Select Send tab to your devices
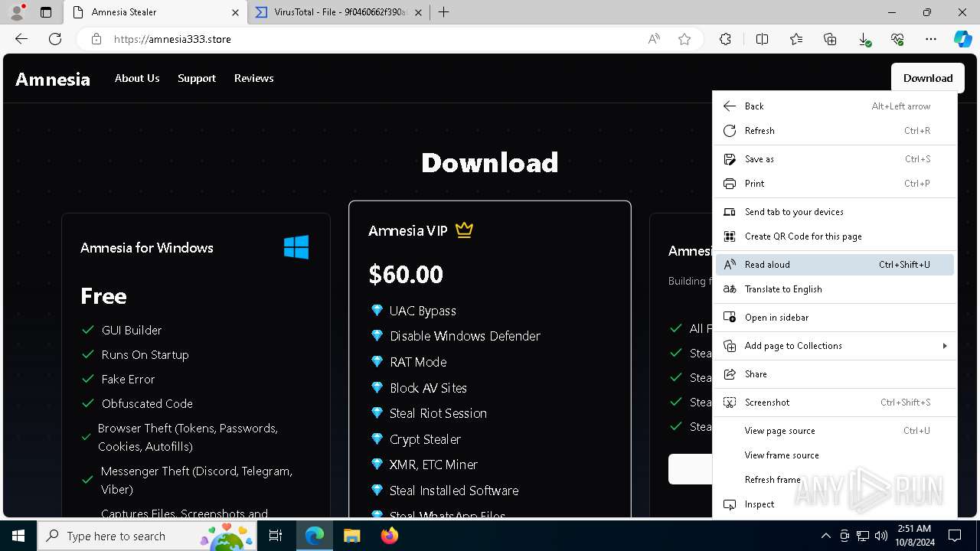This screenshot has height=551, width=980. coord(835,212)
